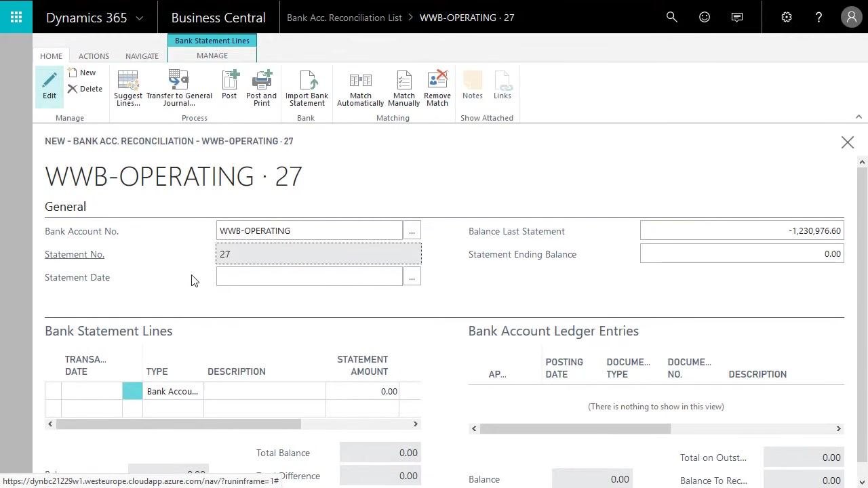Sort by Posting Date column header
The width and height of the screenshot is (868, 488).
coord(564,368)
